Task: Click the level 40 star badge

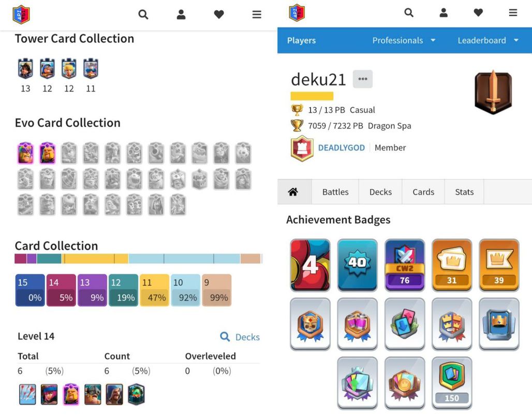Action: [x=357, y=265]
